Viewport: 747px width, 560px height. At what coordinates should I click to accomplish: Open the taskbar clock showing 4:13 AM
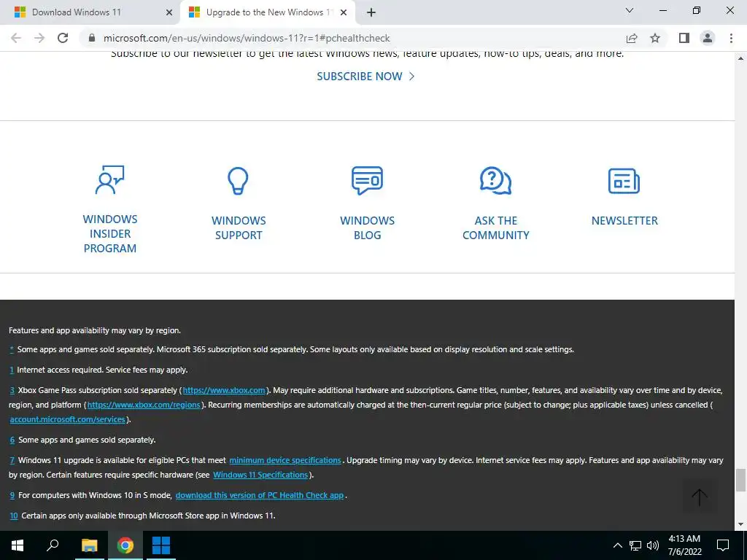tap(684, 545)
